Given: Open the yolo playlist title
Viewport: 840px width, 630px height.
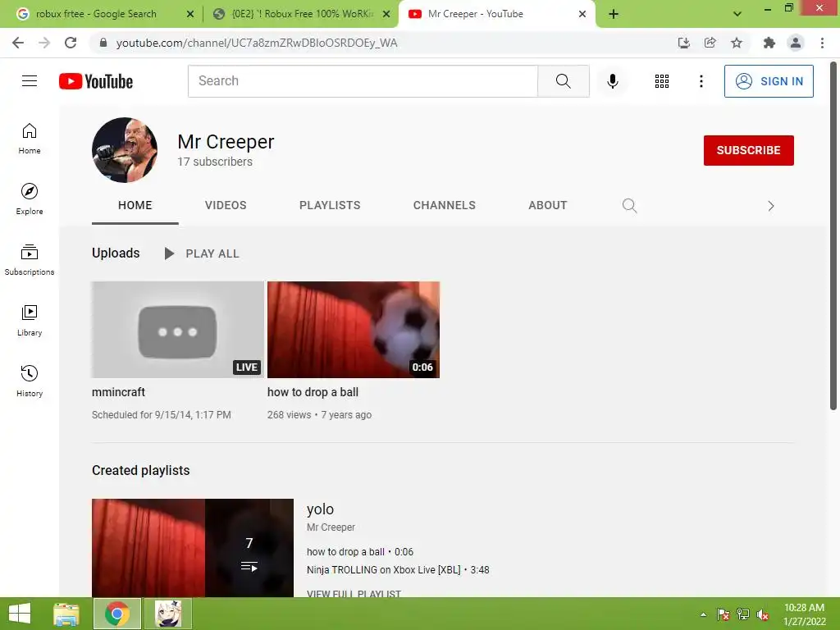Looking at the screenshot, I should tap(320, 509).
